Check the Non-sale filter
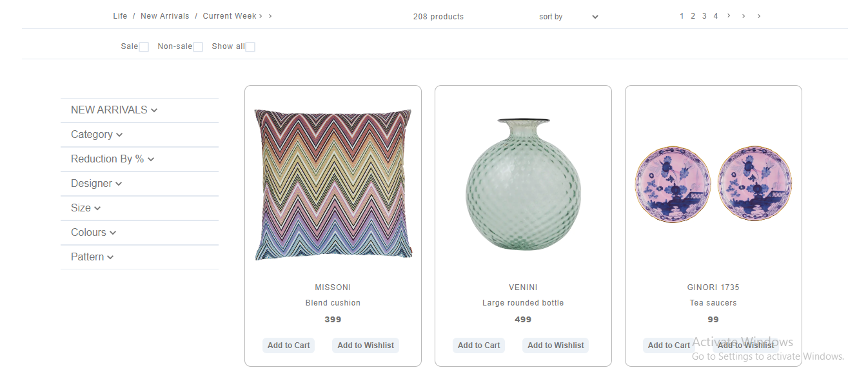Viewport: 868px width, 379px height. point(197,46)
